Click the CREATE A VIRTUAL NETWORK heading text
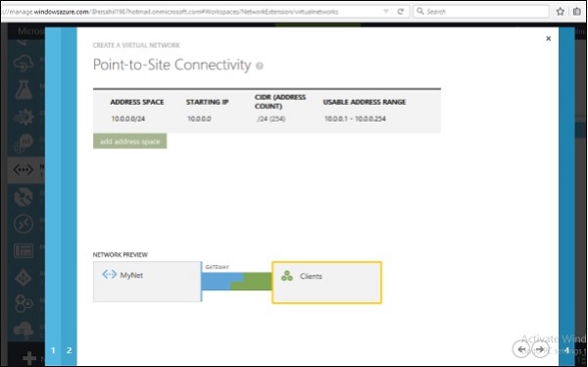Image resolution: width=588 pixels, height=367 pixels. (136, 45)
